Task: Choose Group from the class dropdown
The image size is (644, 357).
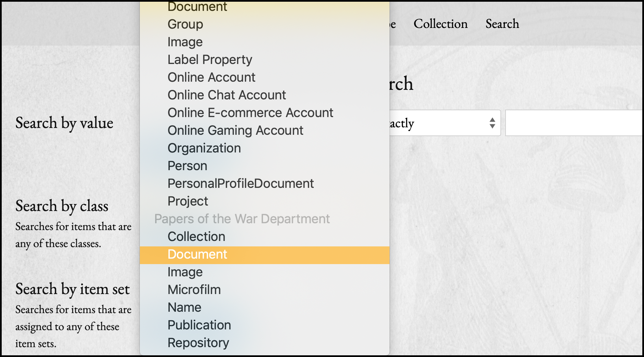Action: pyautogui.click(x=185, y=24)
